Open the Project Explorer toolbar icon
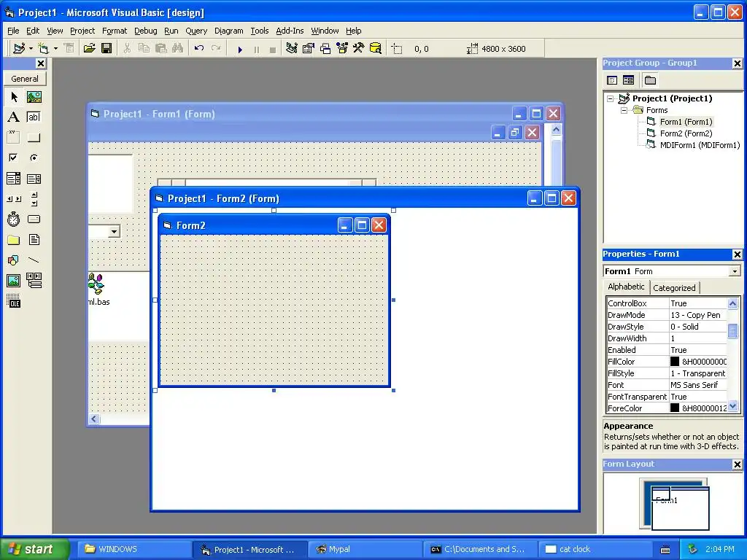 [292, 49]
